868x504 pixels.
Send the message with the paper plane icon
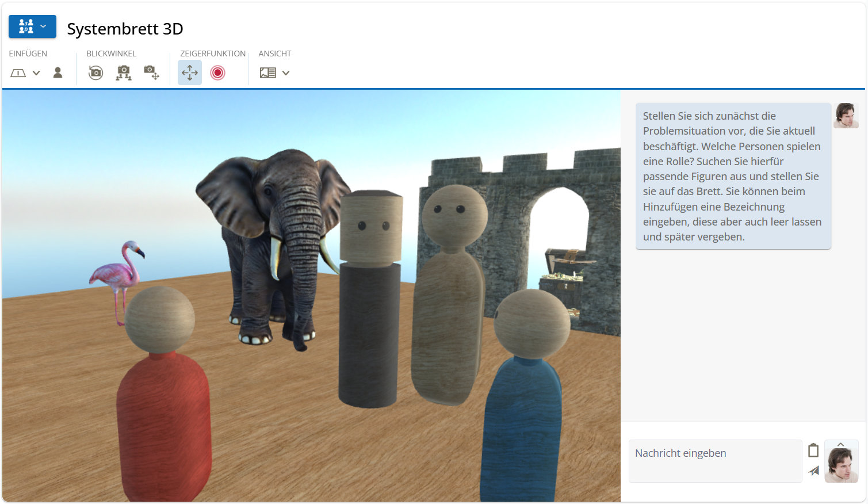(x=813, y=471)
